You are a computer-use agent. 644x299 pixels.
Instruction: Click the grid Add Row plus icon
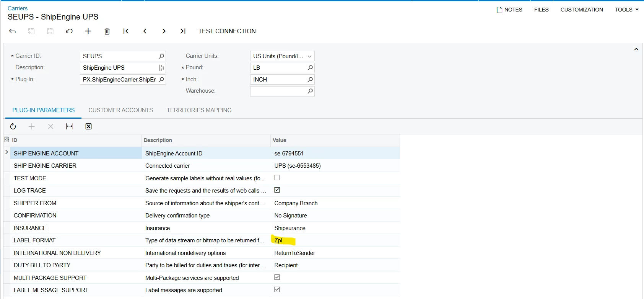pos(32,126)
